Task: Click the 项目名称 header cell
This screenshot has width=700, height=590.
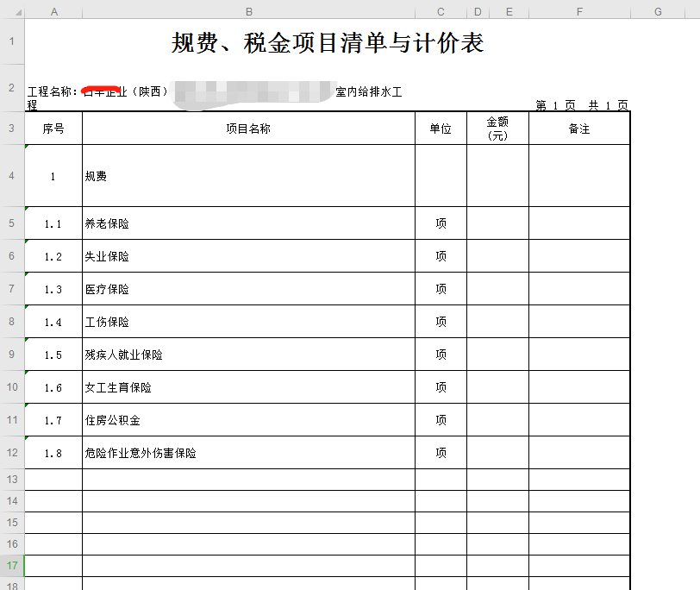Action: pos(248,129)
